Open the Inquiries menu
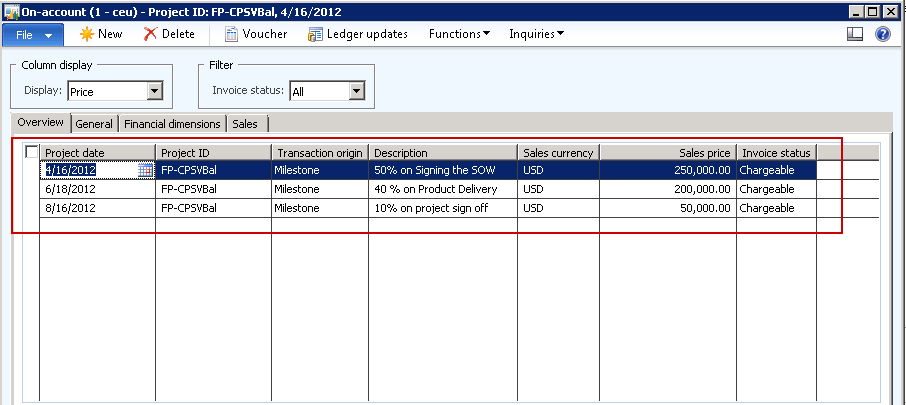 (x=537, y=34)
